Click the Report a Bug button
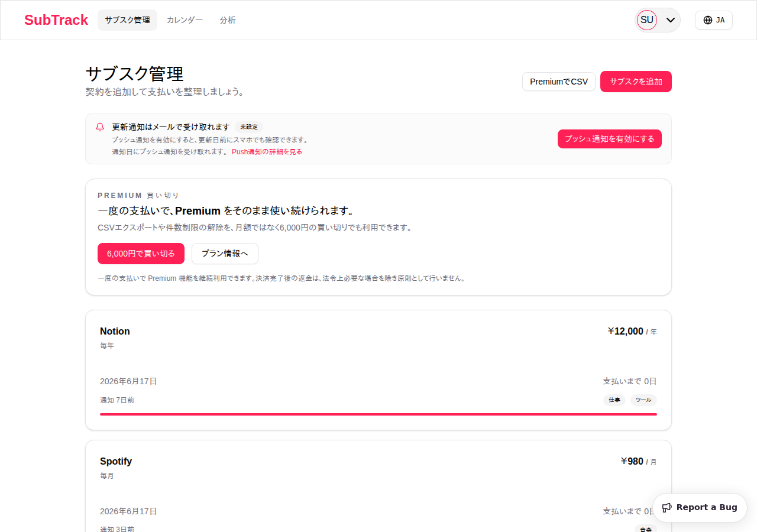This screenshot has width=757, height=532. pos(700,508)
